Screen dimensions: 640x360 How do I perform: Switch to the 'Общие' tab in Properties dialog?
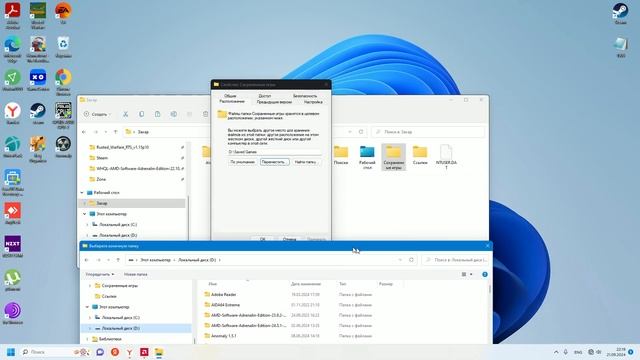point(230,96)
